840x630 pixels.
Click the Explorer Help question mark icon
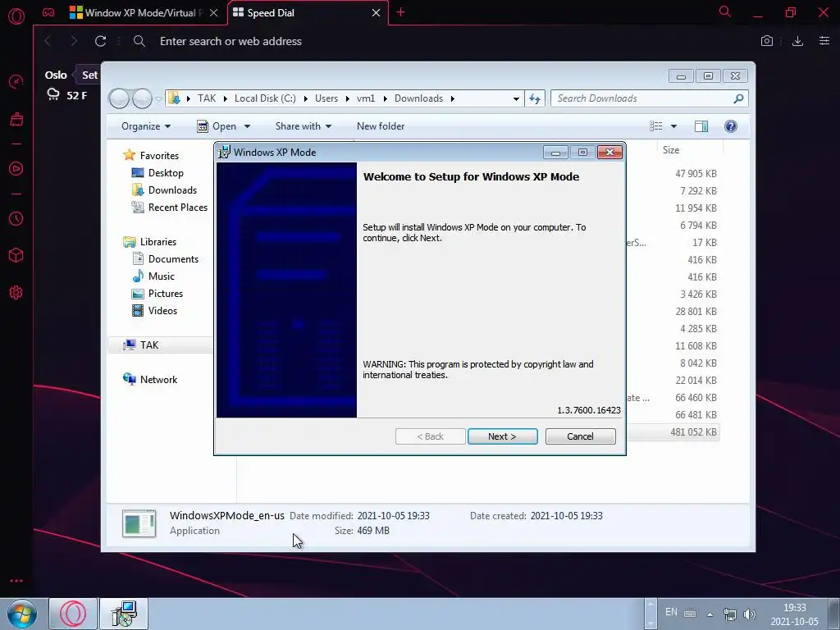[x=731, y=126]
